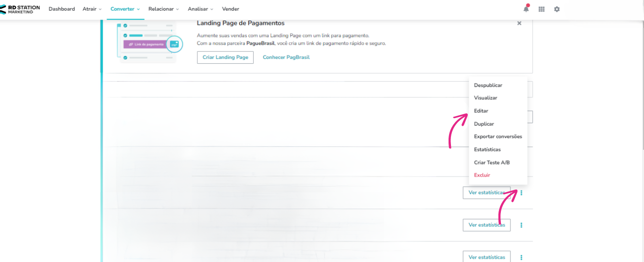Expand the Analisar dropdown
This screenshot has width=644, height=262.
201,9
